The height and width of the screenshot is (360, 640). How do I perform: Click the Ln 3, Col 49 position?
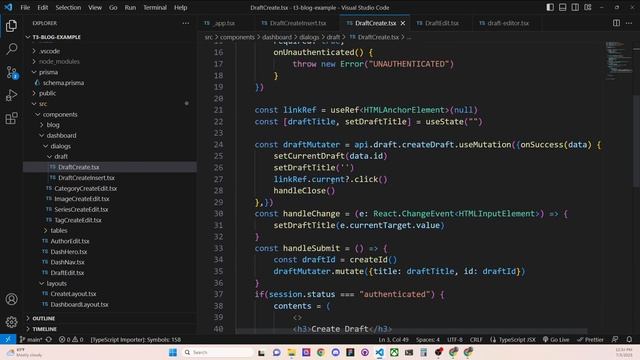(x=393, y=340)
